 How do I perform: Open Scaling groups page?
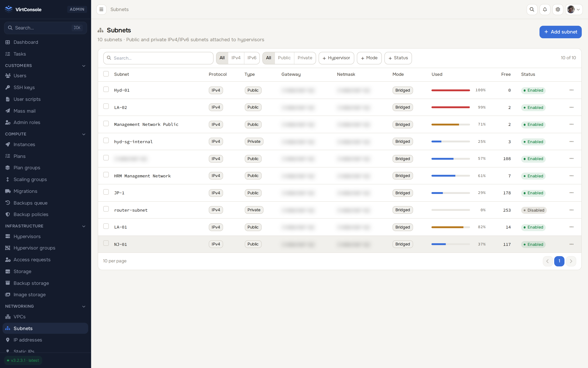[x=45, y=179]
